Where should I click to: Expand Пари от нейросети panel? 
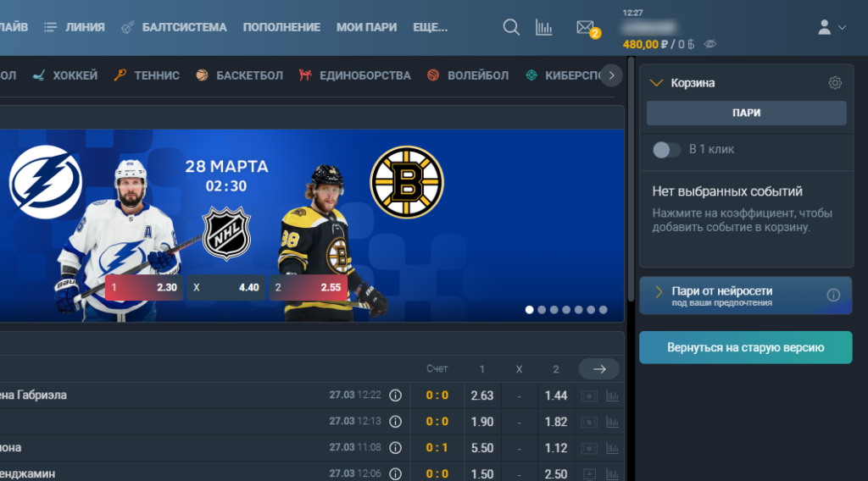[x=659, y=292]
